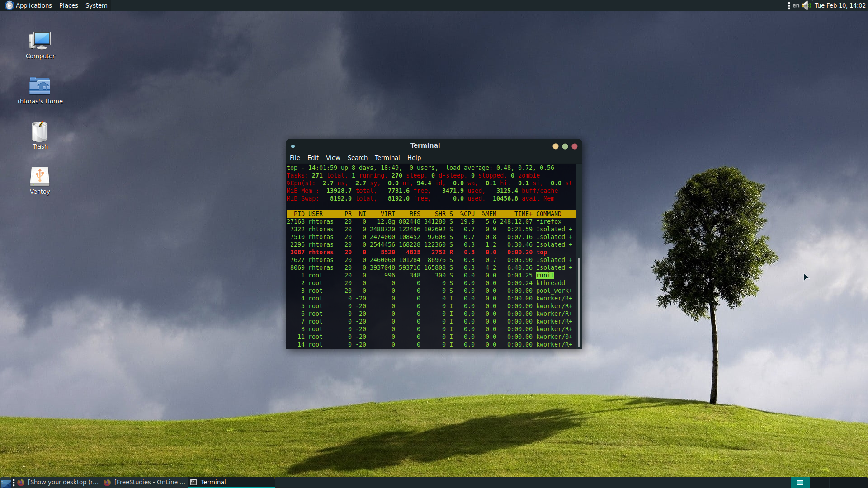
Task: Open the Terminal's View menu
Action: [x=333, y=158]
